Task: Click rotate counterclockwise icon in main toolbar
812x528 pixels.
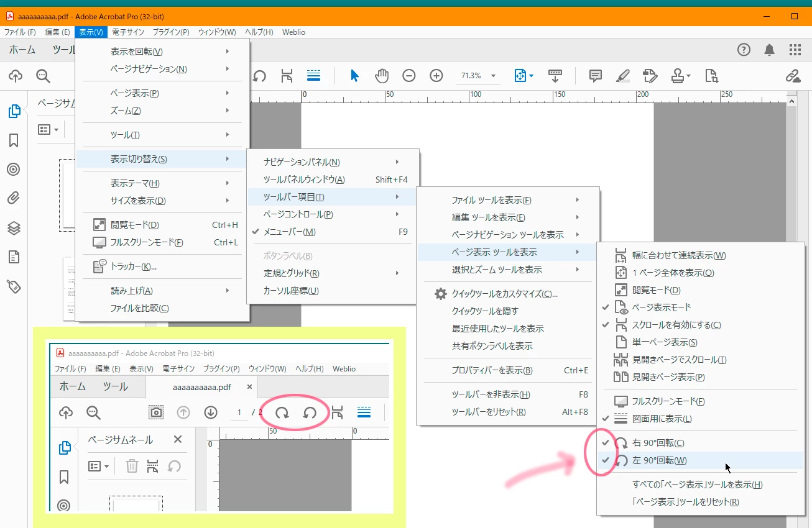Action: (x=260, y=76)
